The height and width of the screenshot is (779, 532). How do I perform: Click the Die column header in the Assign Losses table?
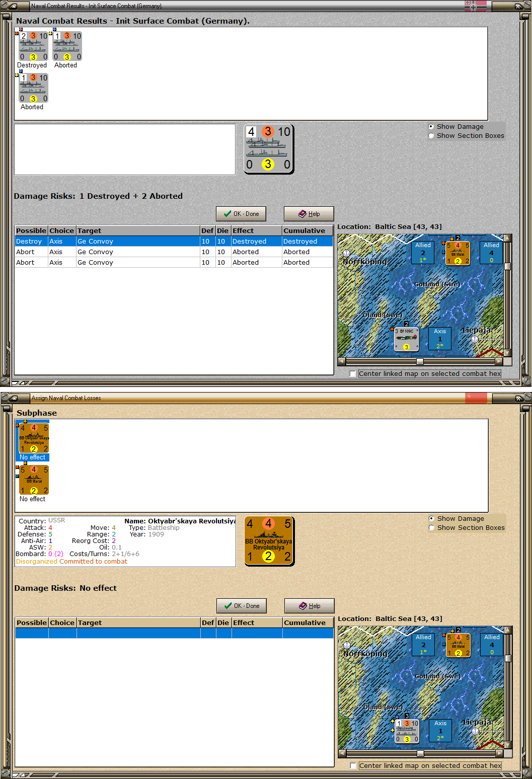(x=224, y=622)
